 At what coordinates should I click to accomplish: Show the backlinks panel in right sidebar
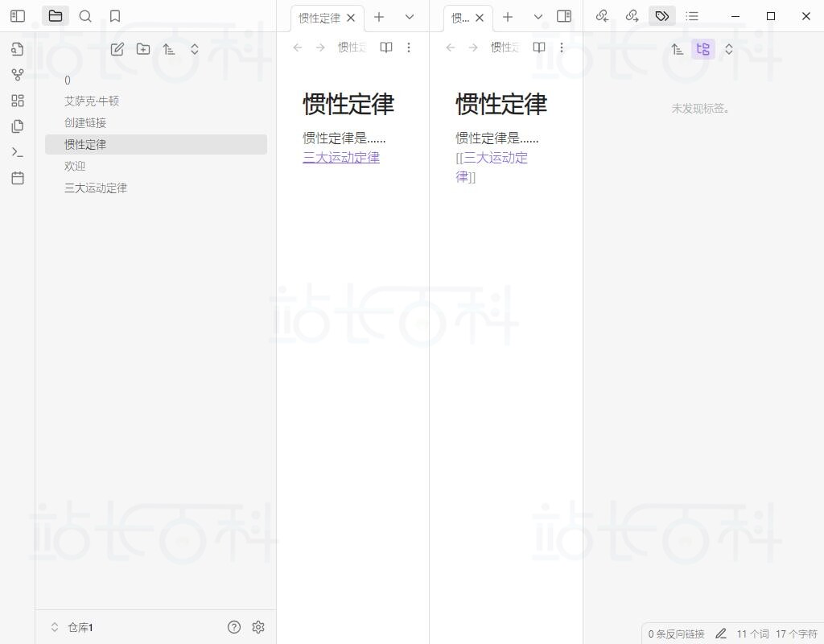(x=602, y=16)
